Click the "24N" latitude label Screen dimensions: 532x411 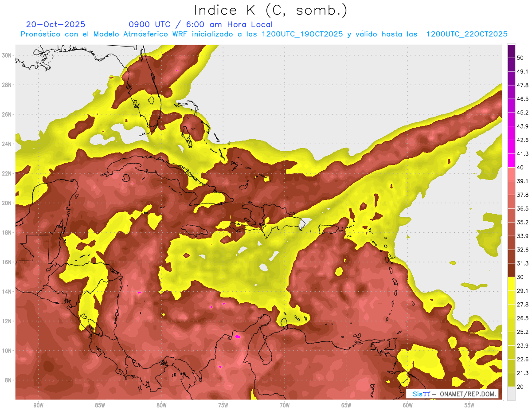click(x=7, y=144)
